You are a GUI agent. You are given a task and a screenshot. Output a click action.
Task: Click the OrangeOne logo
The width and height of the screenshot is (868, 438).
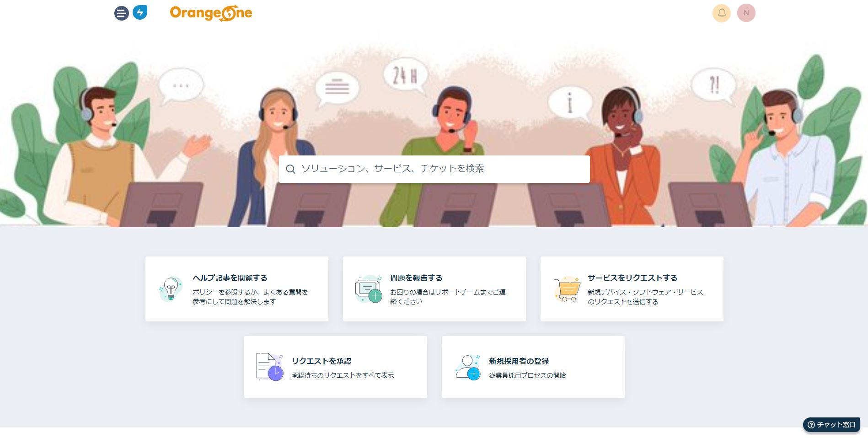point(211,13)
